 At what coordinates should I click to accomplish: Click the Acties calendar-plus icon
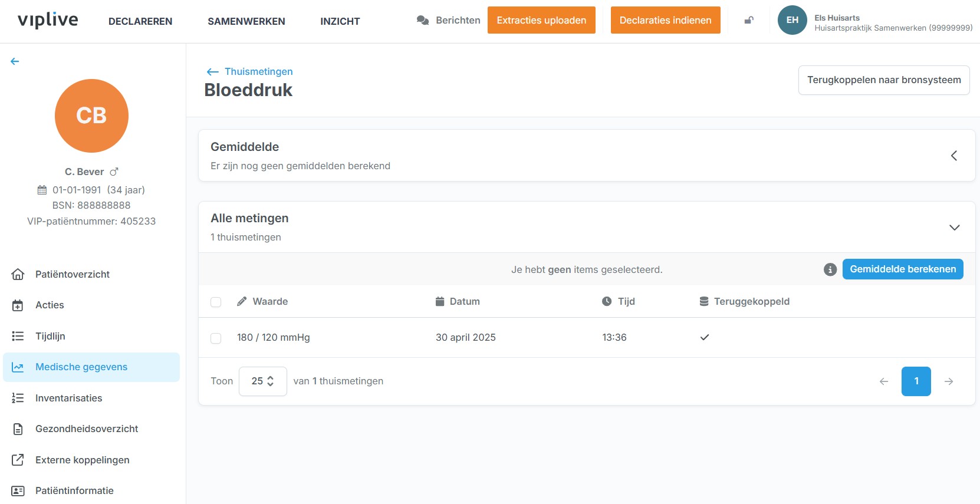(x=18, y=305)
